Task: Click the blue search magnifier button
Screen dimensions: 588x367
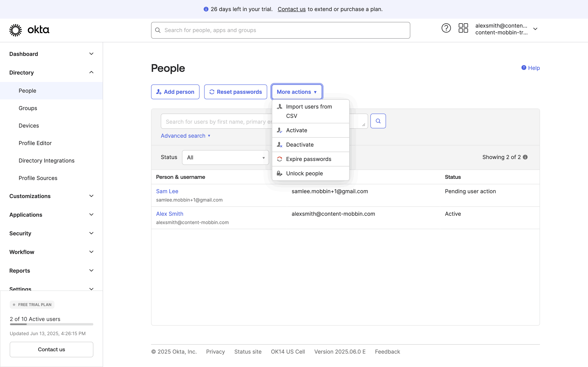Action: tap(378, 121)
